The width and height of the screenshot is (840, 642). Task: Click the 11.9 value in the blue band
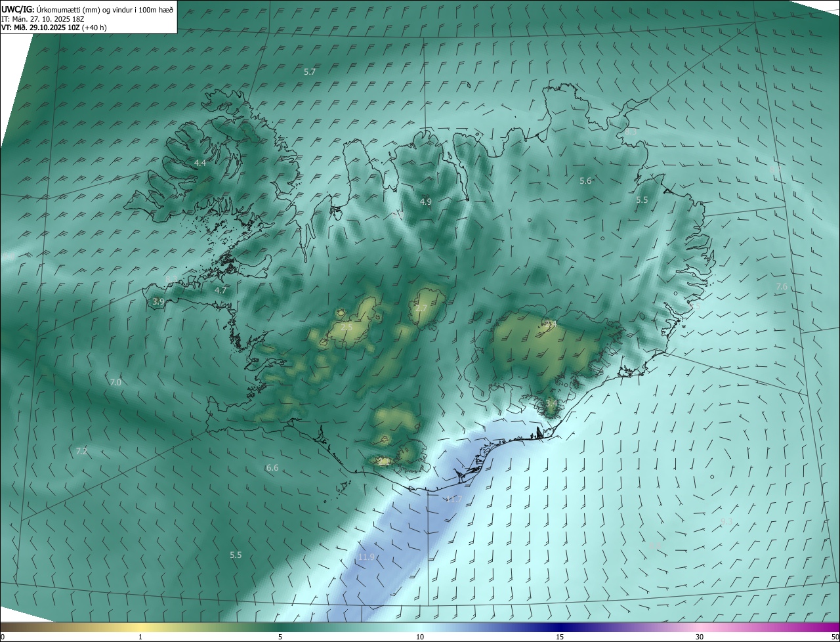click(366, 557)
